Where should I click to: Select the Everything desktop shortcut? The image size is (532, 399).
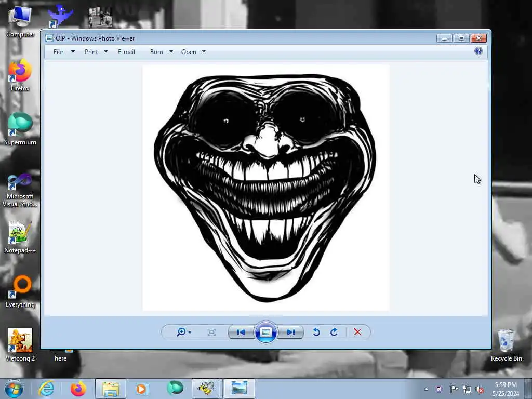click(x=20, y=291)
